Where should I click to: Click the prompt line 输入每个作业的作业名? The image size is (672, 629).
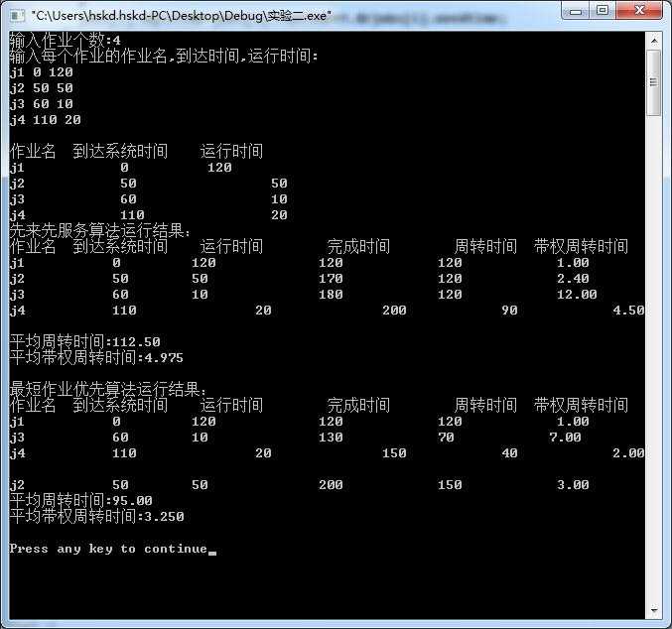pyautogui.click(x=164, y=57)
